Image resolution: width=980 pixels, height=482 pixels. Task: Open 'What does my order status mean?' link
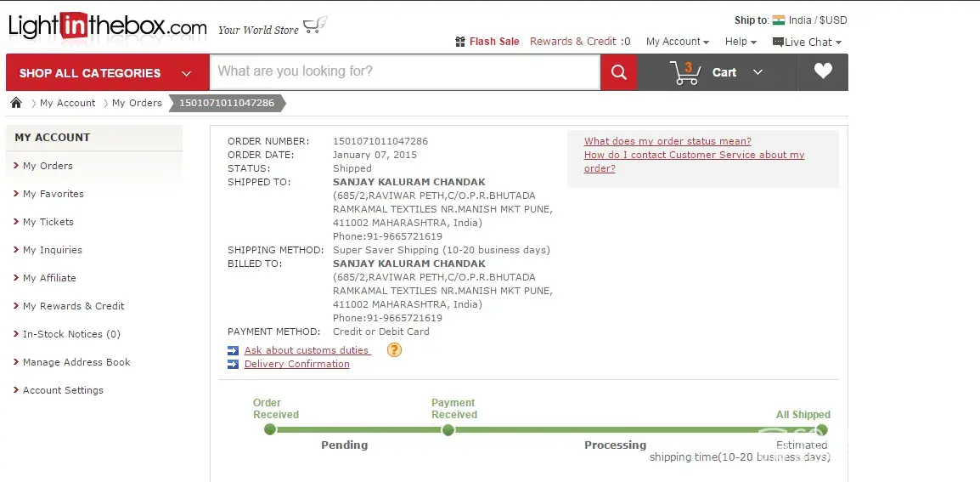pyautogui.click(x=667, y=141)
